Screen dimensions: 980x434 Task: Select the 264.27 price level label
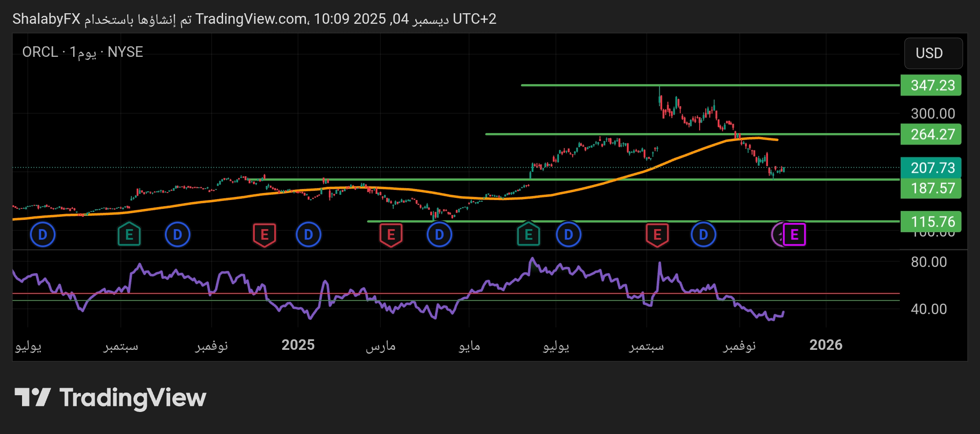931,134
